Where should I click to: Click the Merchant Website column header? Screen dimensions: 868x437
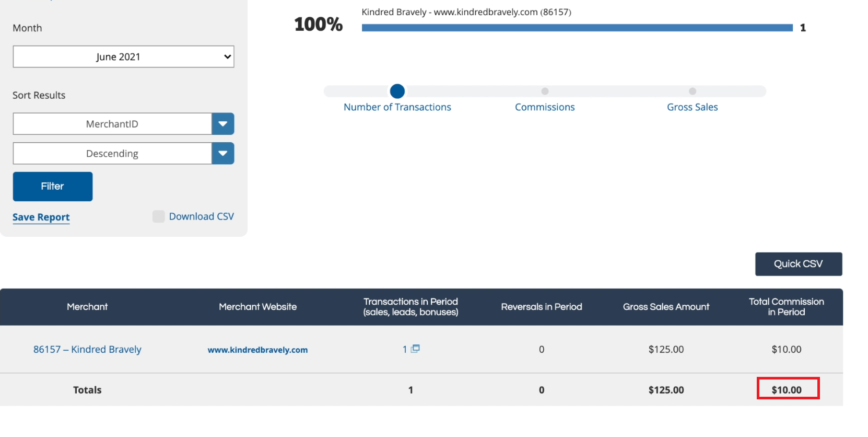click(x=257, y=307)
